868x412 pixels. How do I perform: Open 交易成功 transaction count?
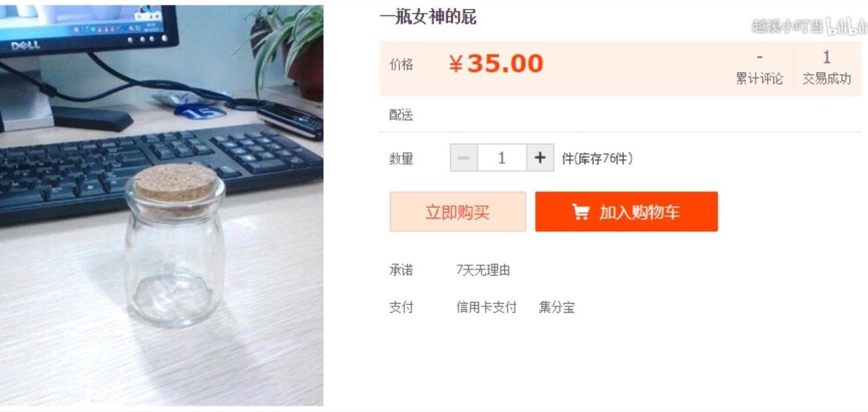[x=827, y=68]
